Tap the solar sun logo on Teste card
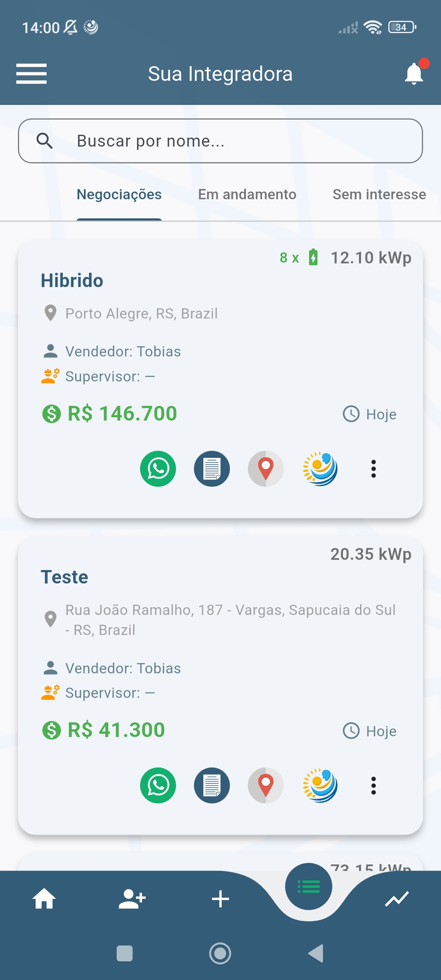Image resolution: width=441 pixels, height=980 pixels. tap(320, 785)
